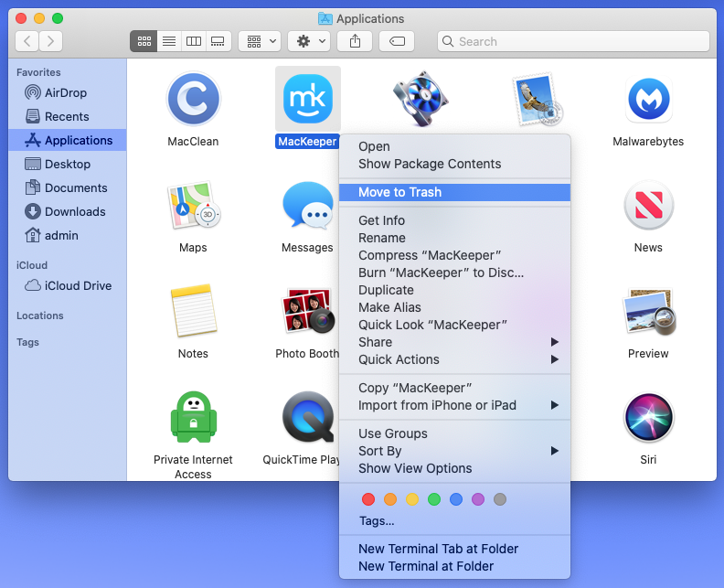724x588 pixels.
Task: Choose Tags… in context menu
Action: point(455,521)
